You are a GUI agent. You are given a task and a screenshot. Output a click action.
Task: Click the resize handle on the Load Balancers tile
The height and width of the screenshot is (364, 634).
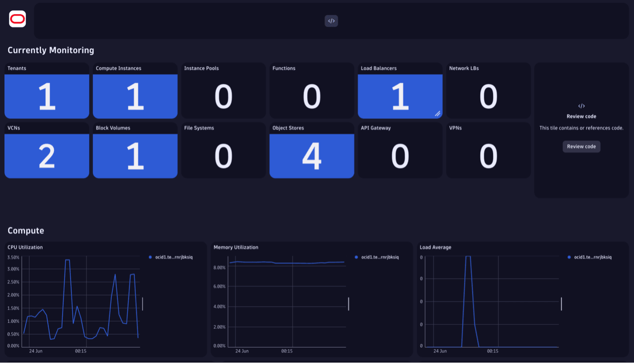pos(438,114)
